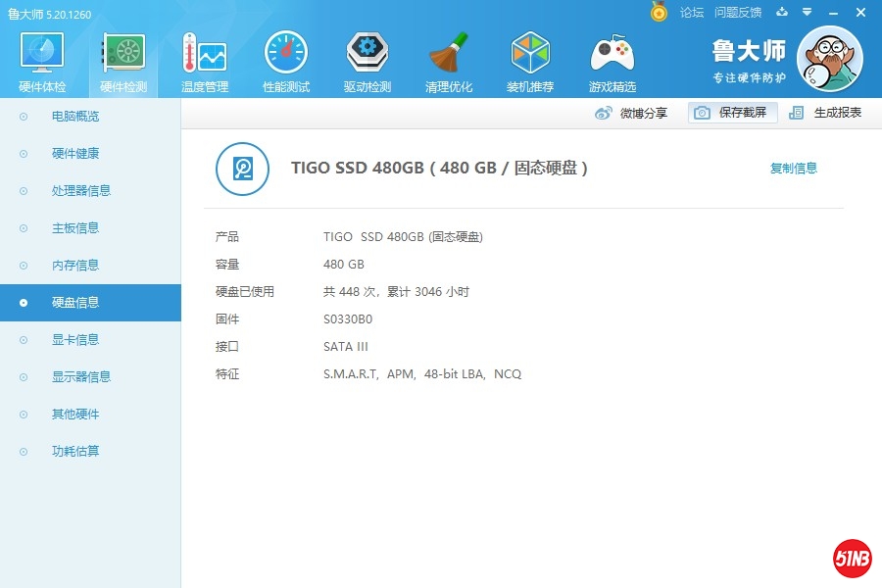
Task: Select 功耗估算 in sidebar
Action: [x=75, y=452]
